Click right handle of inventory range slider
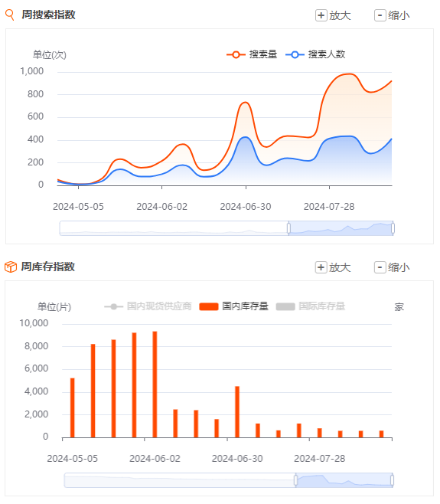 pos(392,480)
